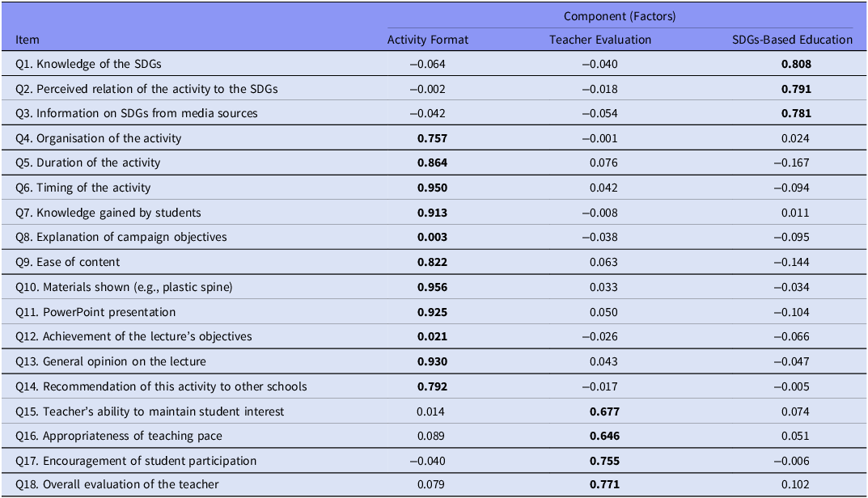Click the "Item" column header

[28, 40]
